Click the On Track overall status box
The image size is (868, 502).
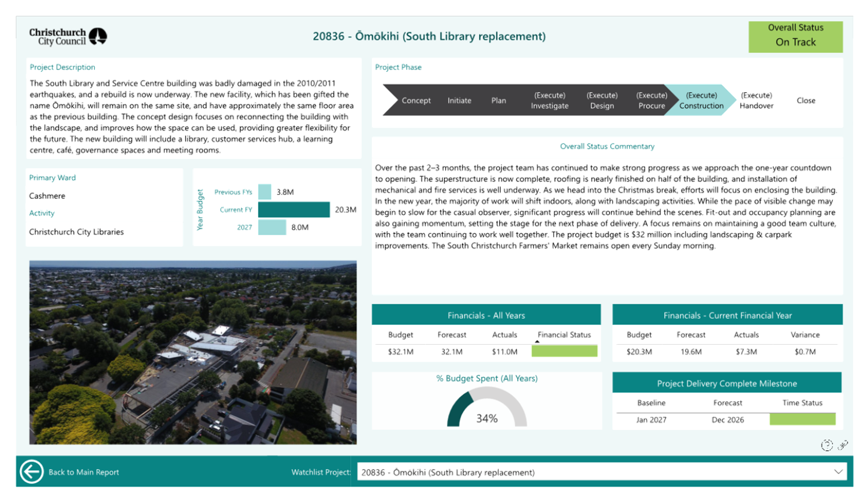click(x=795, y=37)
